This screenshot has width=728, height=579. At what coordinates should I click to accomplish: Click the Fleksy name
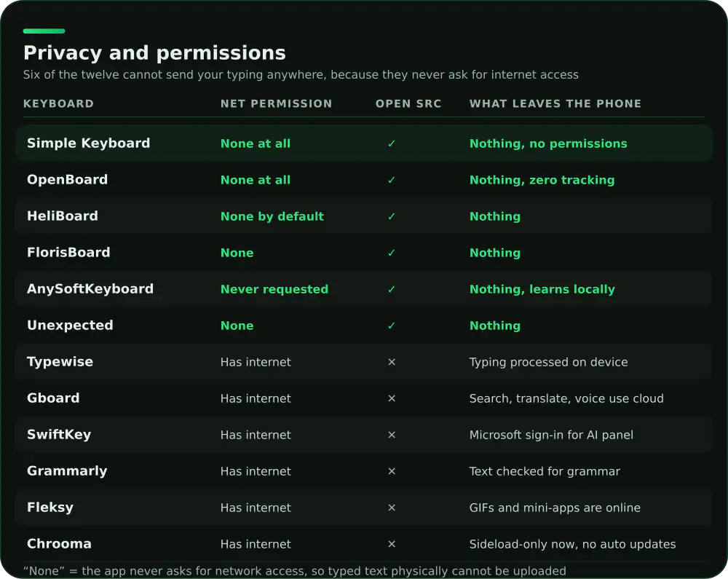pyautogui.click(x=50, y=507)
